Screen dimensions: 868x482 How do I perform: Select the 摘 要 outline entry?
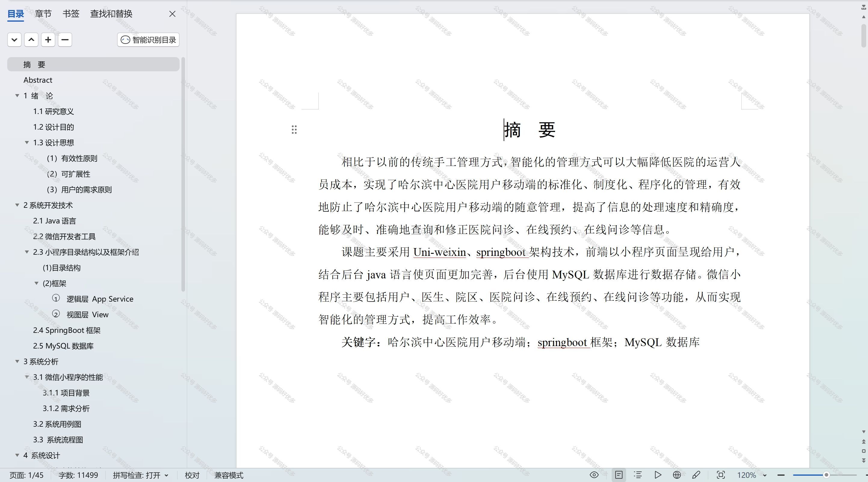click(x=93, y=64)
